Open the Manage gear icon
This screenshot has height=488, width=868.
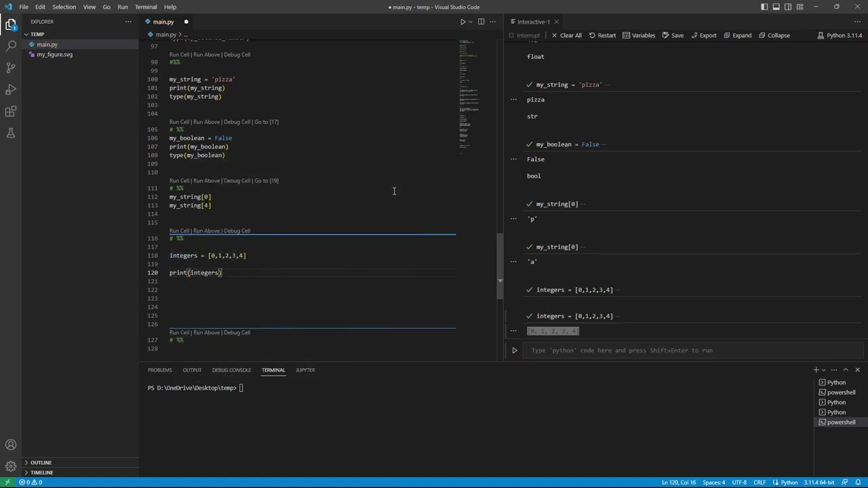[x=11, y=466]
